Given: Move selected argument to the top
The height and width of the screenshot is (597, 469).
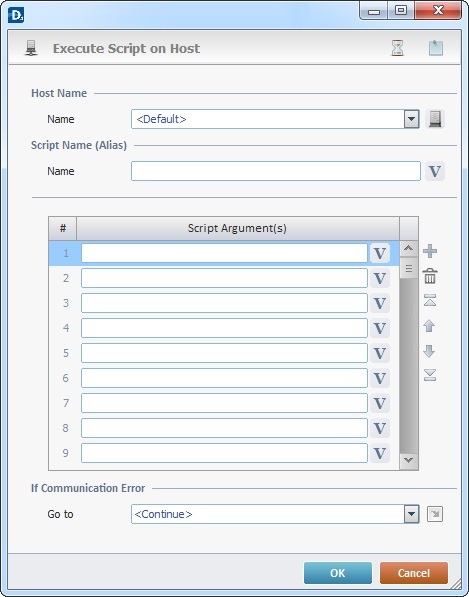Looking at the screenshot, I should (x=430, y=300).
